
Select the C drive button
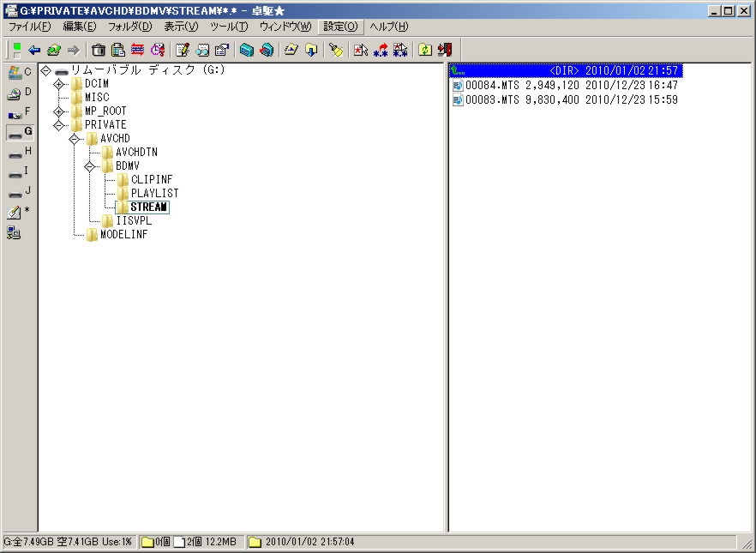click(x=19, y=72)
